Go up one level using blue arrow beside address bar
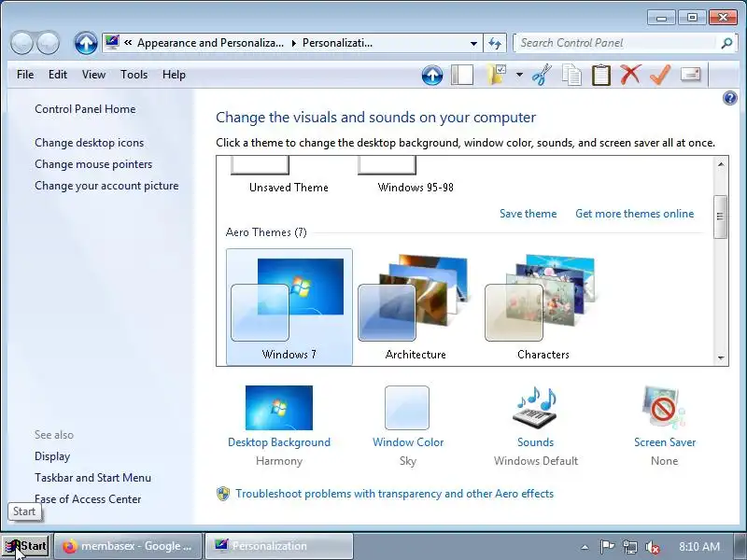Viewport: 747px width, 560px height. pyautogui.click(x=86, y=43)
